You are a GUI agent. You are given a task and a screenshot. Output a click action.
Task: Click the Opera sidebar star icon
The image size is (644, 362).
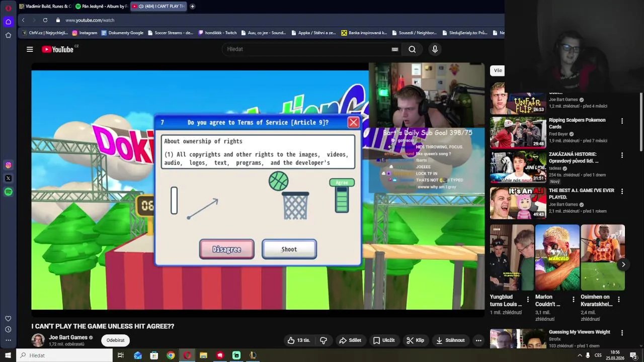click(8, 35)
